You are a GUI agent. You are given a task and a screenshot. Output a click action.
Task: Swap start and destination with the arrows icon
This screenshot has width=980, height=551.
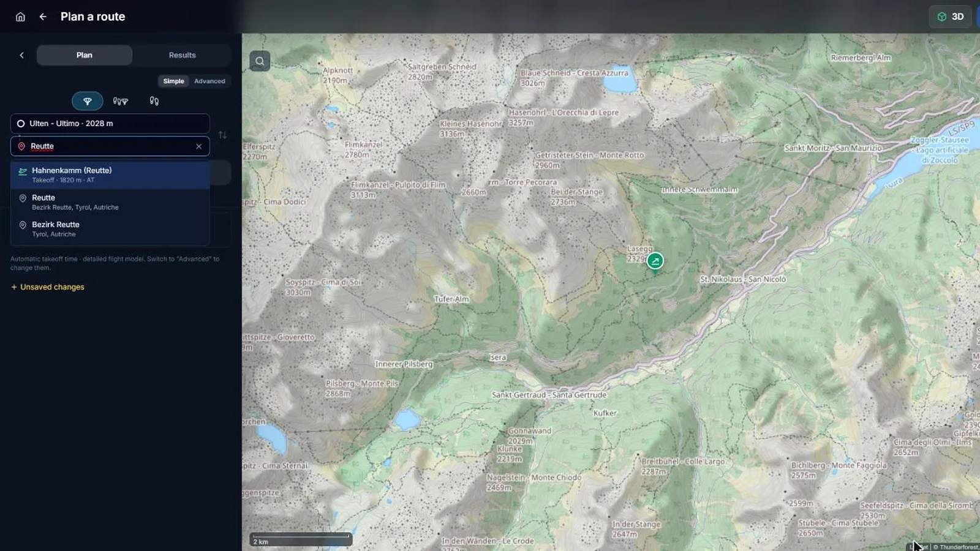(x=222, y=135)
